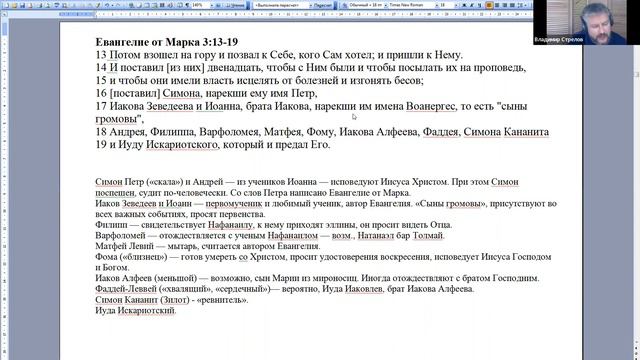The height and width of the screenshot is (360, 640).
Task: Click the Spelling and grammar check icon
Action: tap(57, 5)
